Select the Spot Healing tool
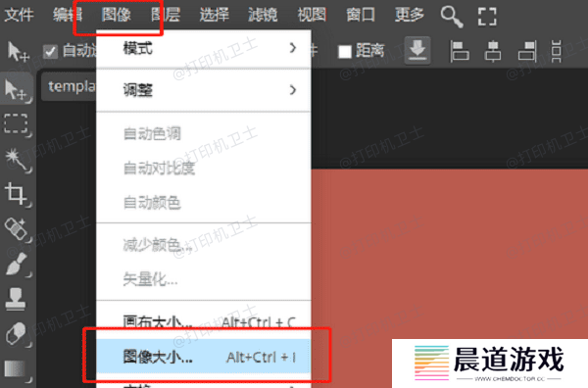588x388 pixels. point(17,229)
